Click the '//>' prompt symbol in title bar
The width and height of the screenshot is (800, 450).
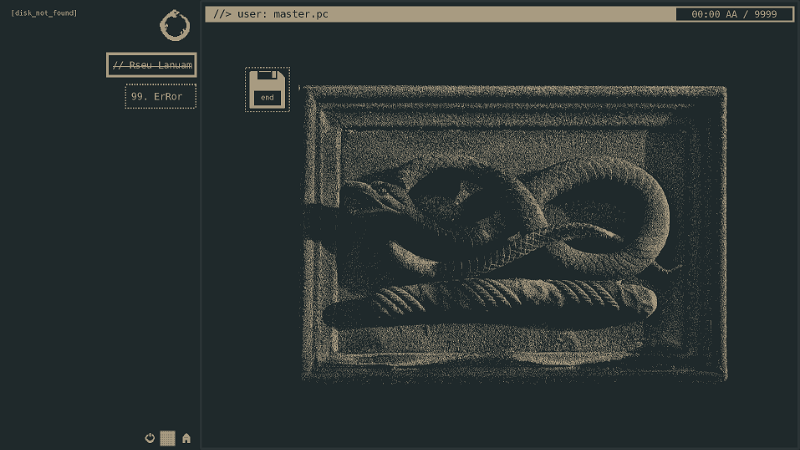[220, 15]
